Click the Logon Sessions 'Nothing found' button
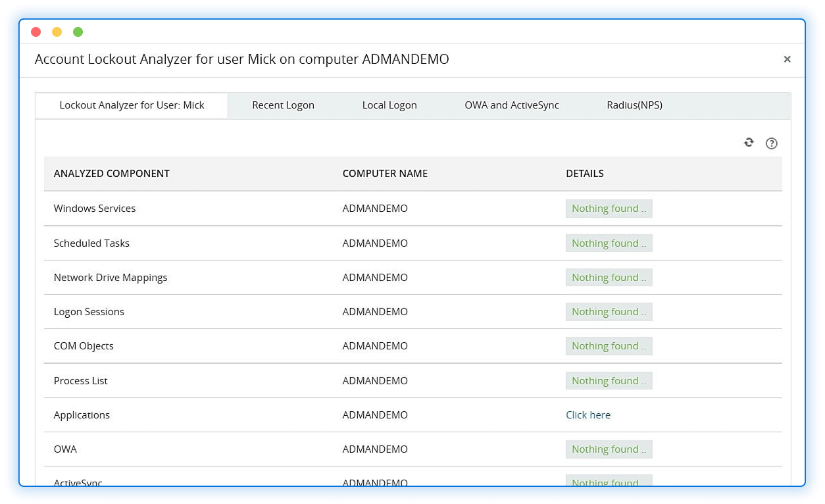This screenshot has width=825, height=504. [x=609, y=311]
